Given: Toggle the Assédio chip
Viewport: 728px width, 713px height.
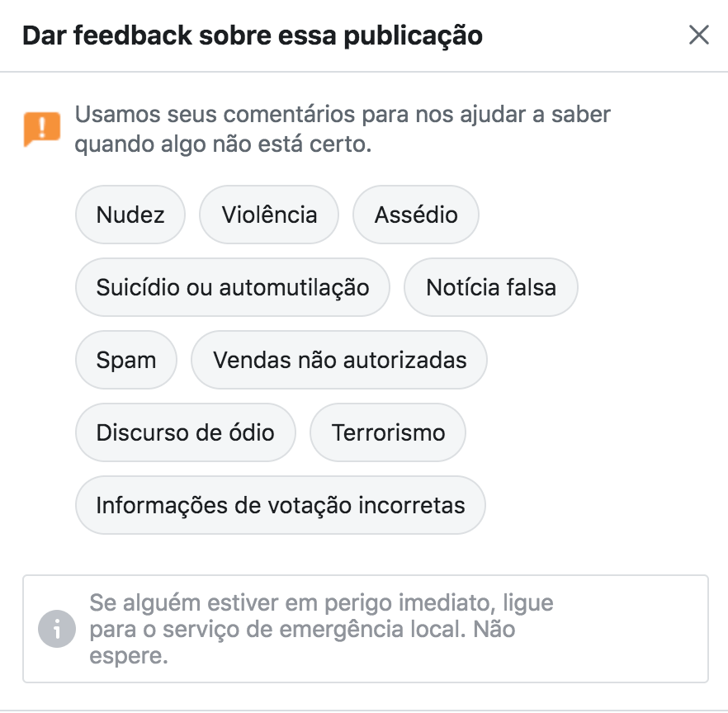Looking at the screenshot, I should tap(415, 215).
